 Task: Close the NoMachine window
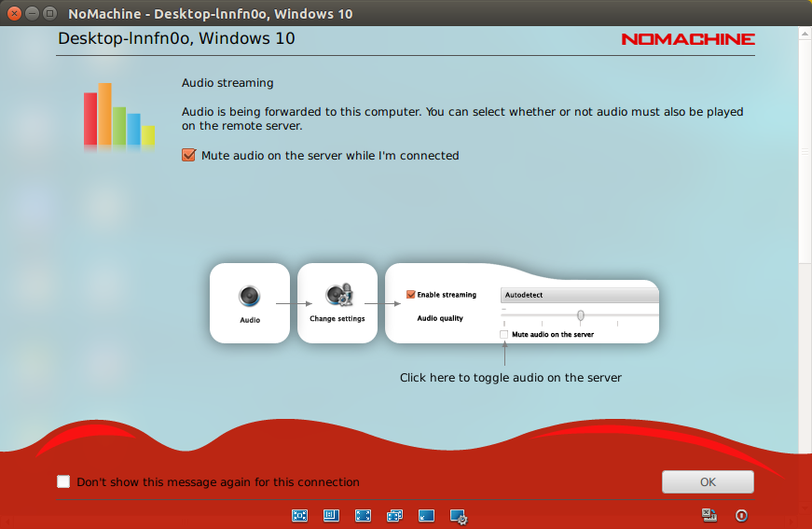(15, 13)
